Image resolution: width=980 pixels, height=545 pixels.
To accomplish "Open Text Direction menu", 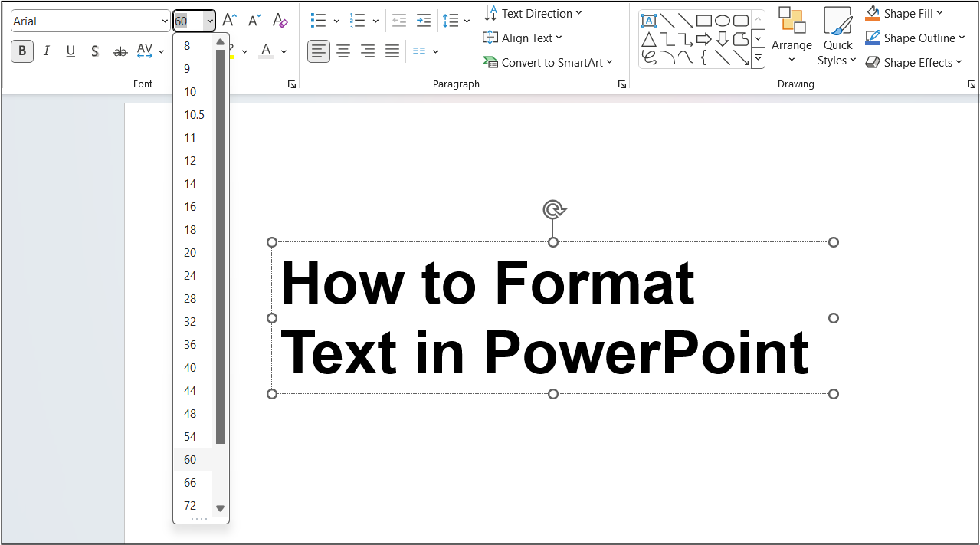I will 533,13.
